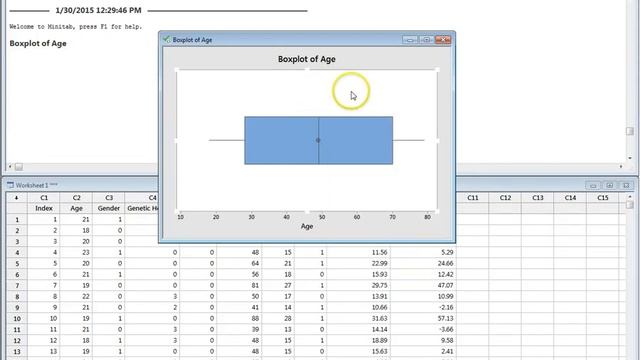Click the 'Welcome to Minitab' session text
Screen dimensions: 640x360
(x=76, y=27)
